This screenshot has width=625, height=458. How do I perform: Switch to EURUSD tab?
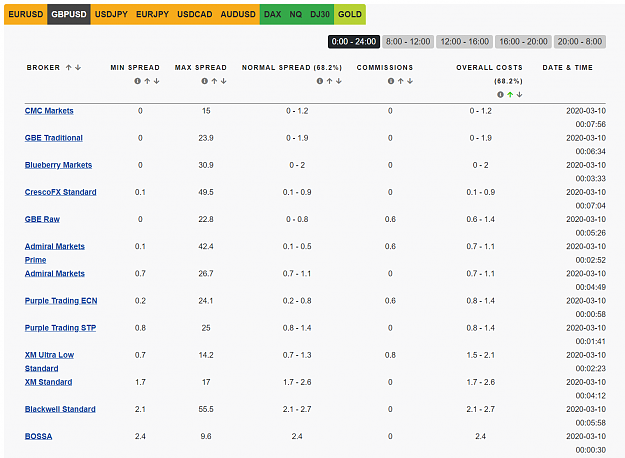(26, 14)
